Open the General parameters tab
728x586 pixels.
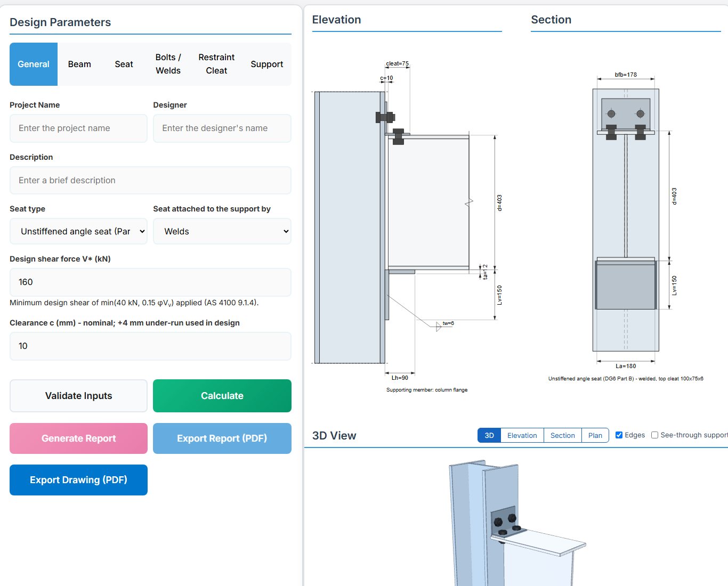34,64
